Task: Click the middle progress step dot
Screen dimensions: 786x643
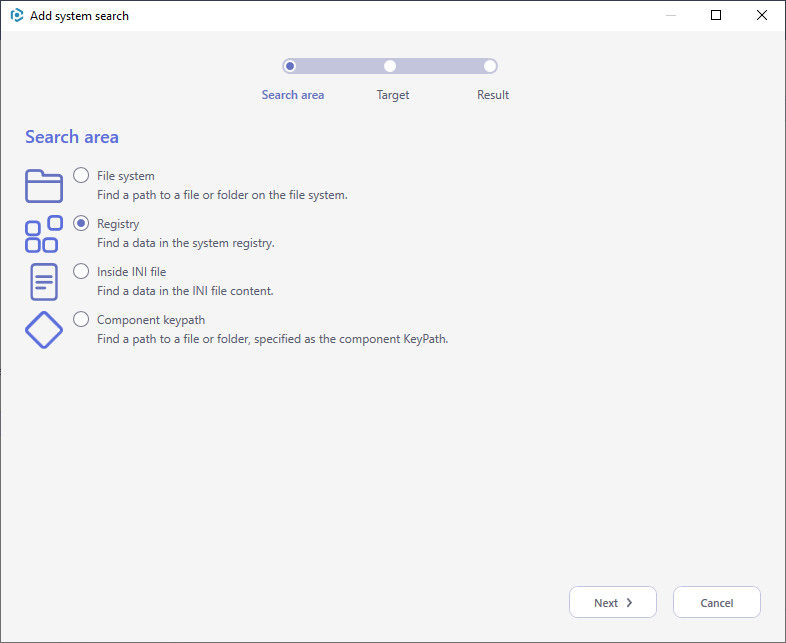Action: click(390, 66)
